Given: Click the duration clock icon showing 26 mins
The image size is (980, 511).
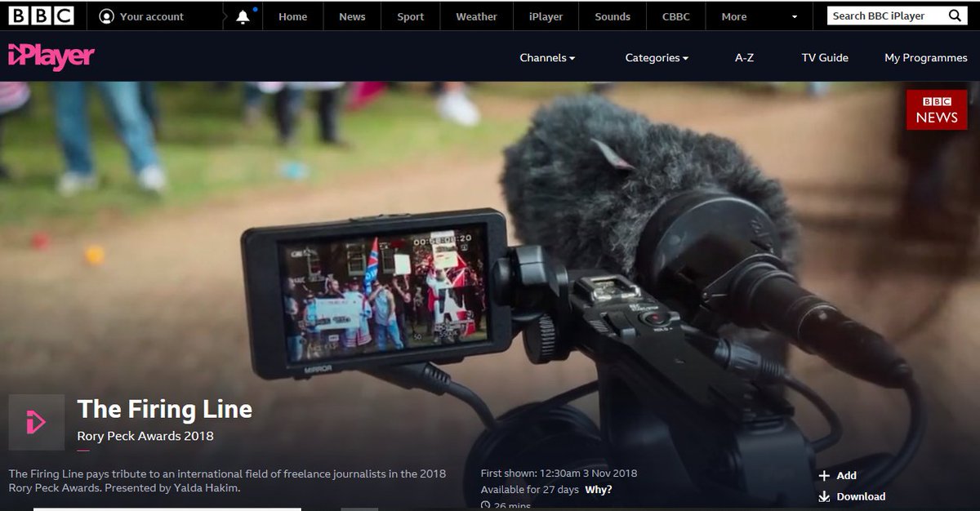Looking at the screenshot, I should click(x=488, y=506).
